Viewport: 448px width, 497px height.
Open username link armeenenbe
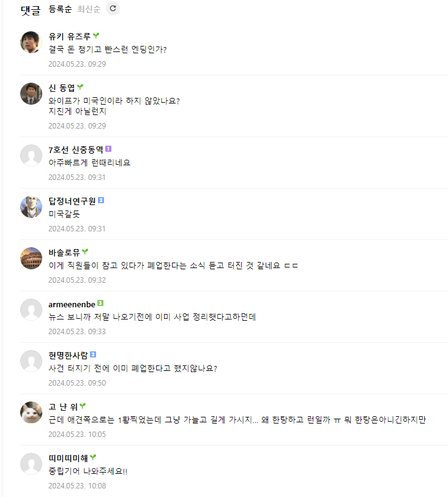(72, 303)
